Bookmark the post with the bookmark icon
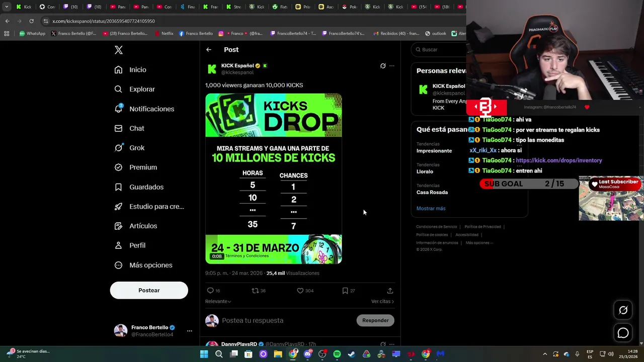The height and width of the screenshot is (362, 644). point(345,291)
